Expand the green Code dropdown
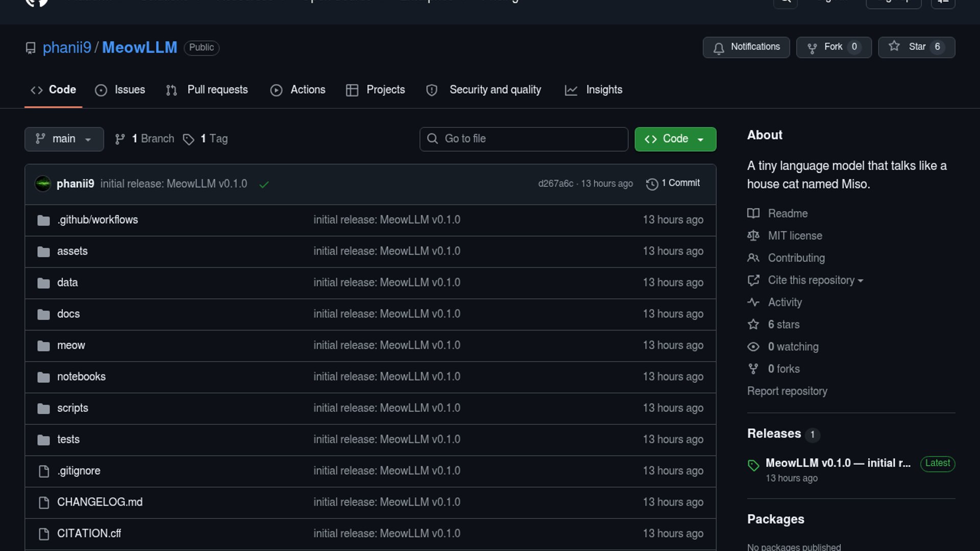 point(675,139)
